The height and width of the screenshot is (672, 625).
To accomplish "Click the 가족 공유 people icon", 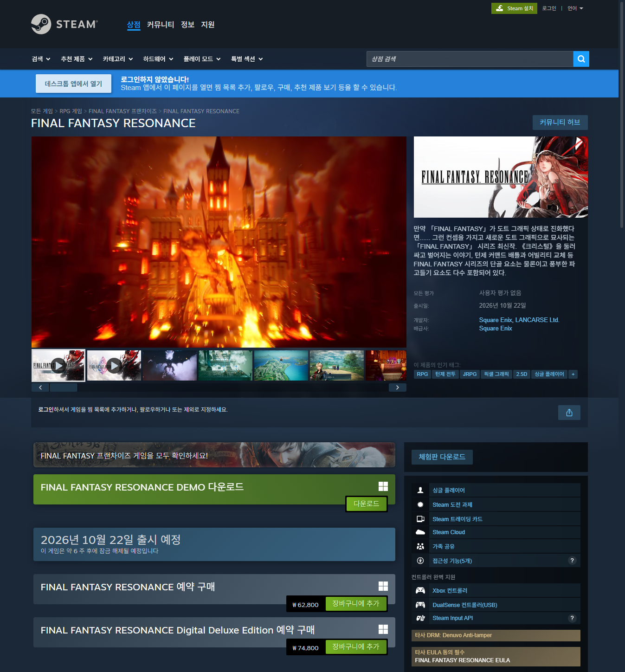I will [420, 546].
